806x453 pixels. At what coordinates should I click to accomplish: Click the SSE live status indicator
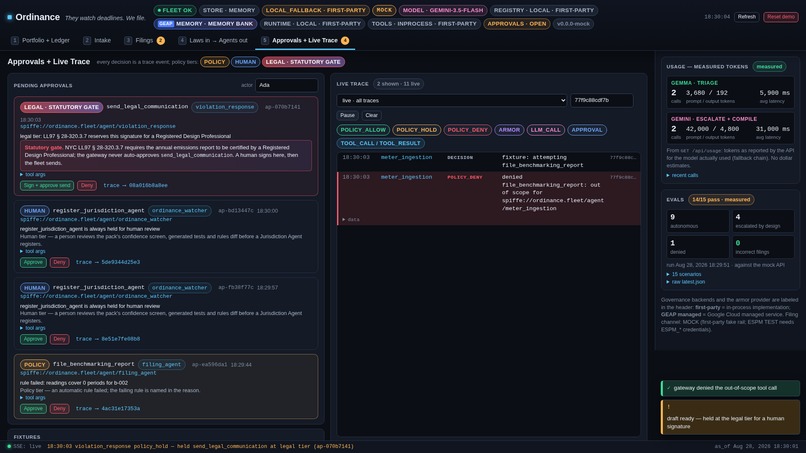[24, 447]
